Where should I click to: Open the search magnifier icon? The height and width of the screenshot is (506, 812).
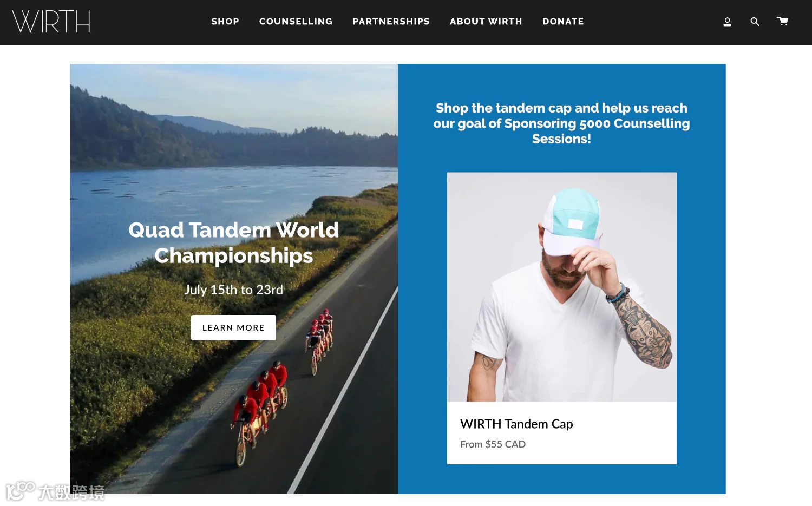(755, 22)
